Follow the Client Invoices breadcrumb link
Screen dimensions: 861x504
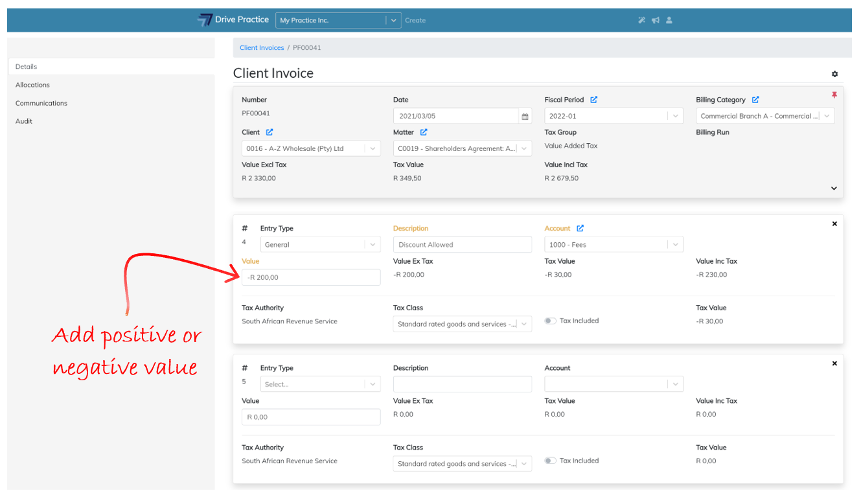click(x=262, y=48)
